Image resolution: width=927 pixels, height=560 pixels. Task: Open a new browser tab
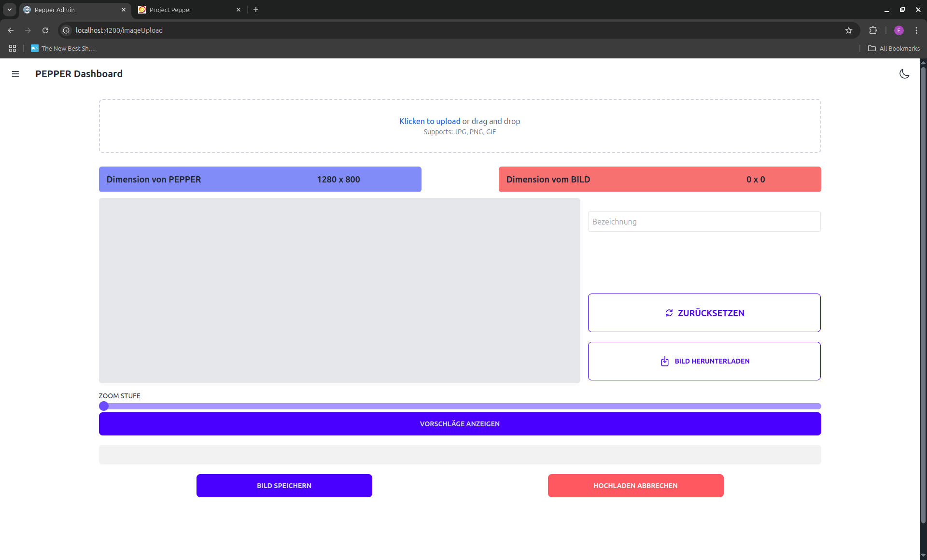click(x=256, y=10)
